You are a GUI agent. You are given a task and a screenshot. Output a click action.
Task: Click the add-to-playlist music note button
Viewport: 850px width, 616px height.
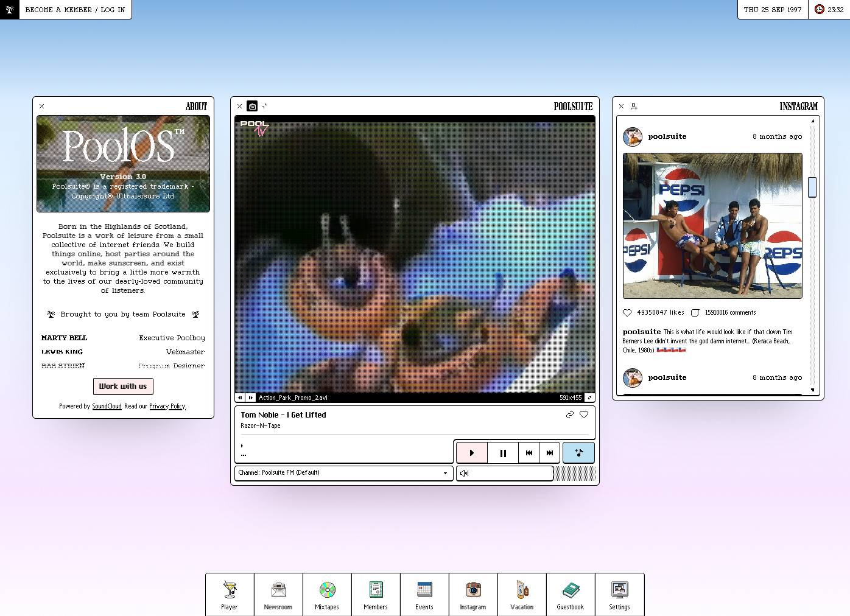(578, 453)
